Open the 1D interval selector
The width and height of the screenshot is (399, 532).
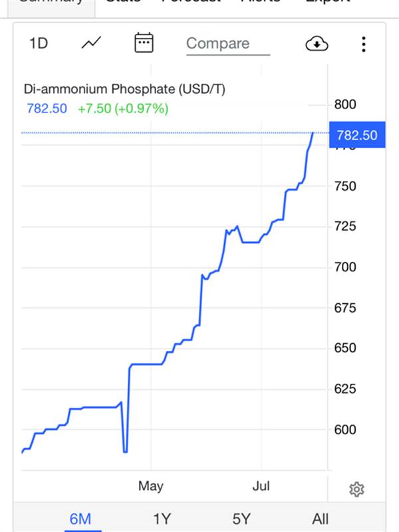[x=39, y=43]
